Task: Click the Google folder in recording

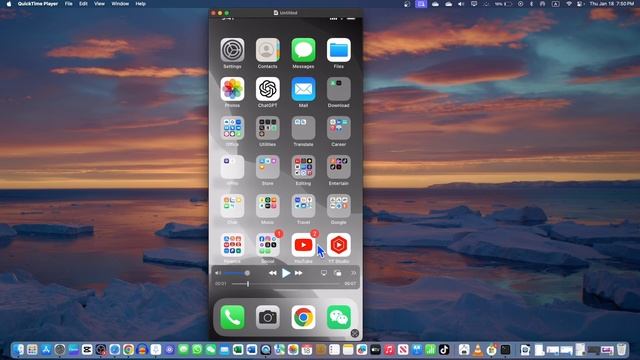Action: pos(339,206)
